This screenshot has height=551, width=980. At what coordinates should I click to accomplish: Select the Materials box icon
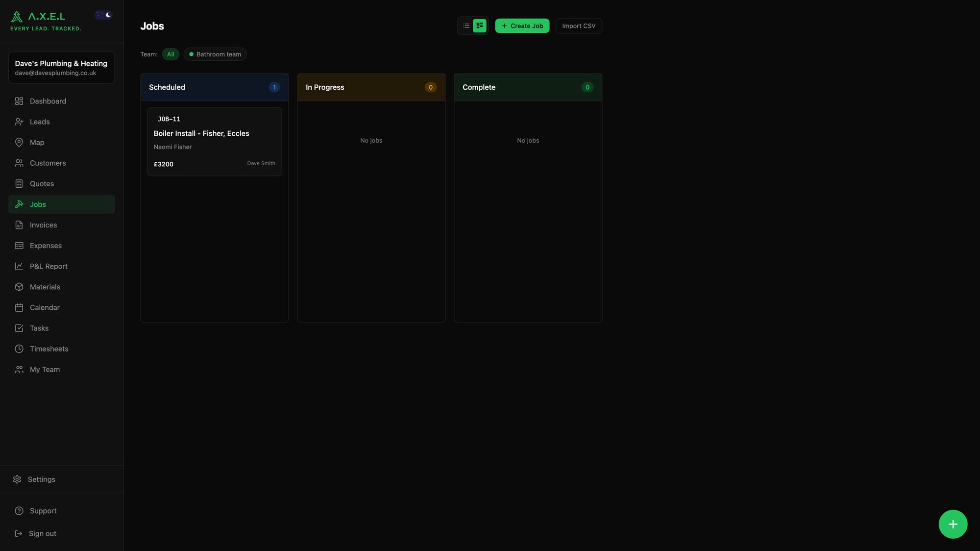coord(19,287)
